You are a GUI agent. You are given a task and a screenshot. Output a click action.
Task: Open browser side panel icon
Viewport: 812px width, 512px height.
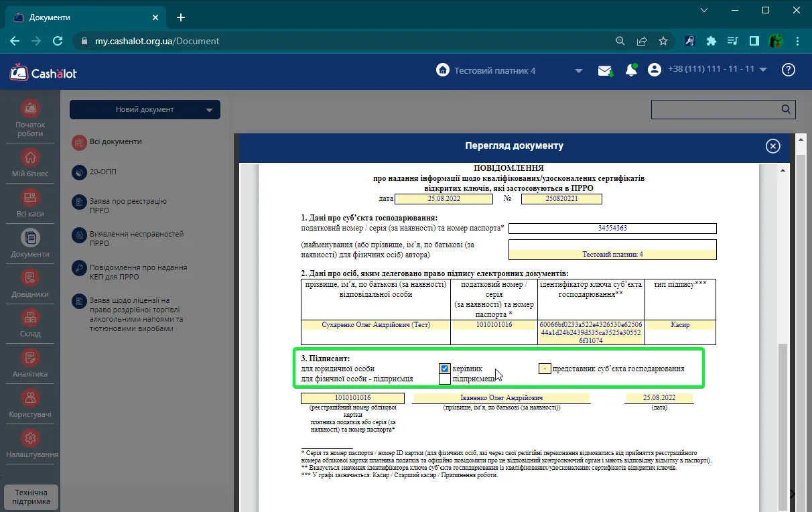754,41
